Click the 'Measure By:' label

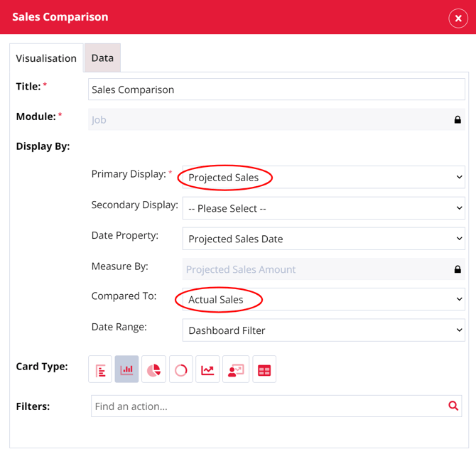120,266
